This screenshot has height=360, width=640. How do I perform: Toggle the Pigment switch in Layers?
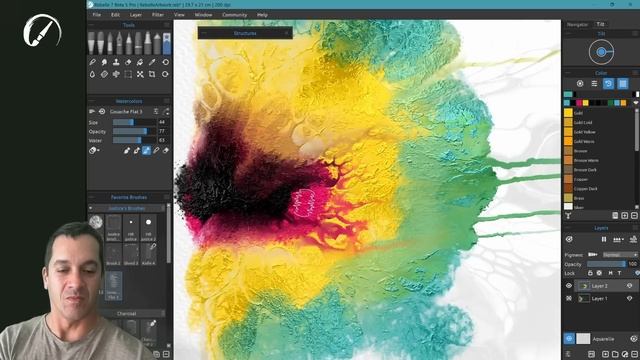592,254
